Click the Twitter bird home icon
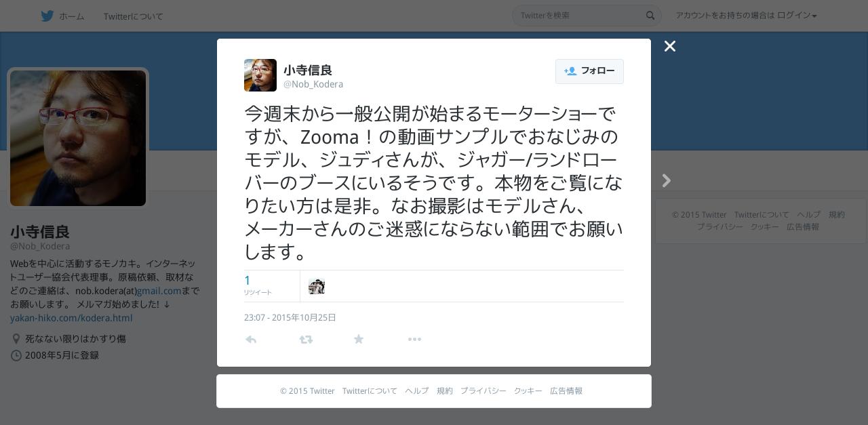The width and height of the screenshot is (868, 425). [x=47, y=16]
